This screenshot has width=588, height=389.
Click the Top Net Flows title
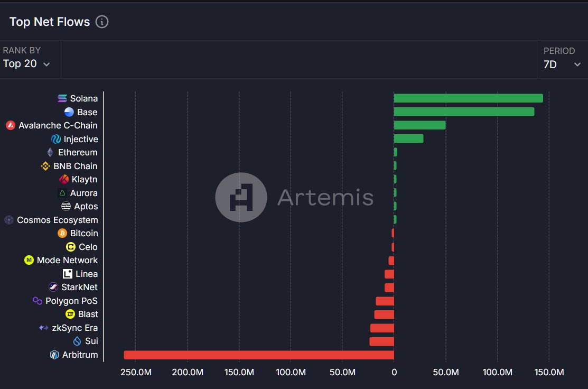click(x=50, y=22)
